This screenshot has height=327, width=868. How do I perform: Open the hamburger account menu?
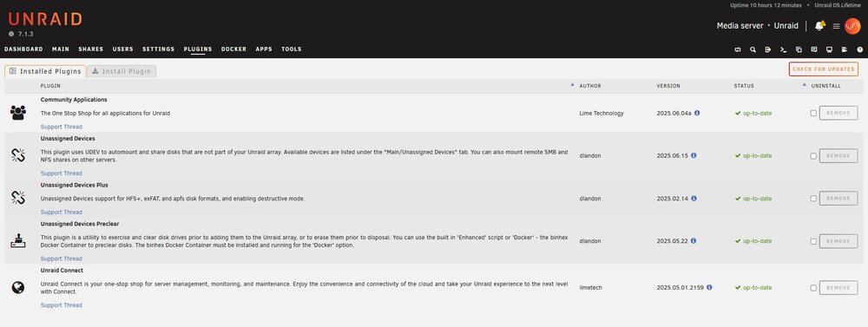pos(836,26)
